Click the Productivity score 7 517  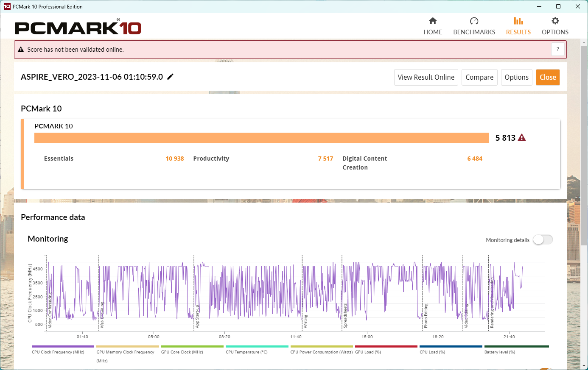[325, 159]
